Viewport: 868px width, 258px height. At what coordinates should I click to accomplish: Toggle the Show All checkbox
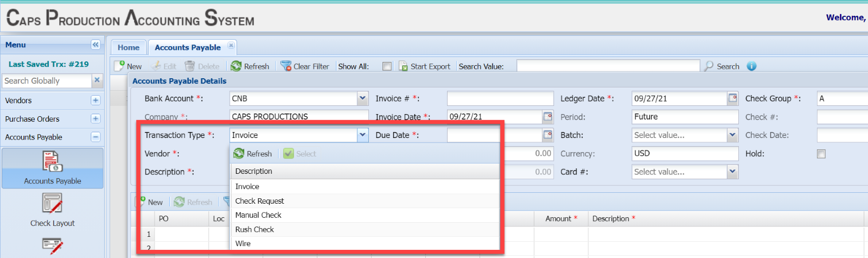[x=387, y=66]
